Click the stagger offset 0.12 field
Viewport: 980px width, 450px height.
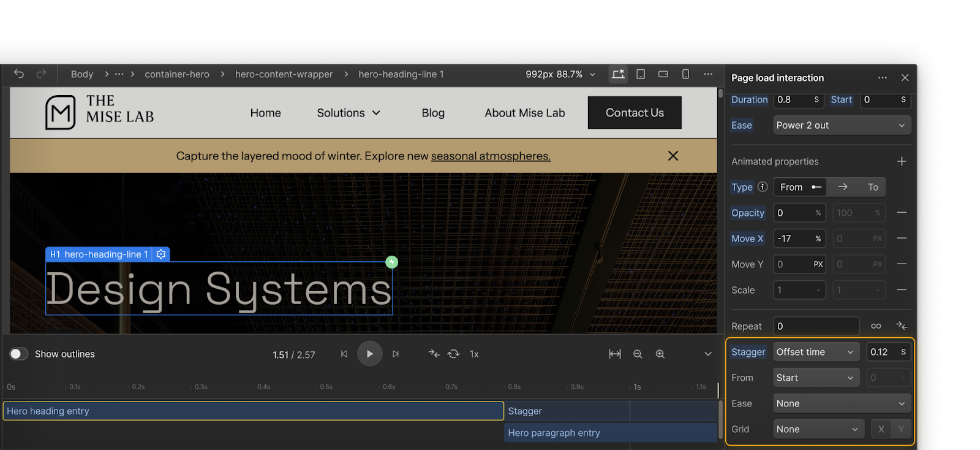[889, 352]
